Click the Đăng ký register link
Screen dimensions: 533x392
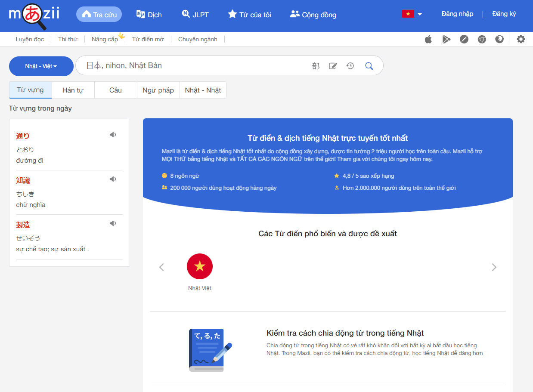click(504, 14)
